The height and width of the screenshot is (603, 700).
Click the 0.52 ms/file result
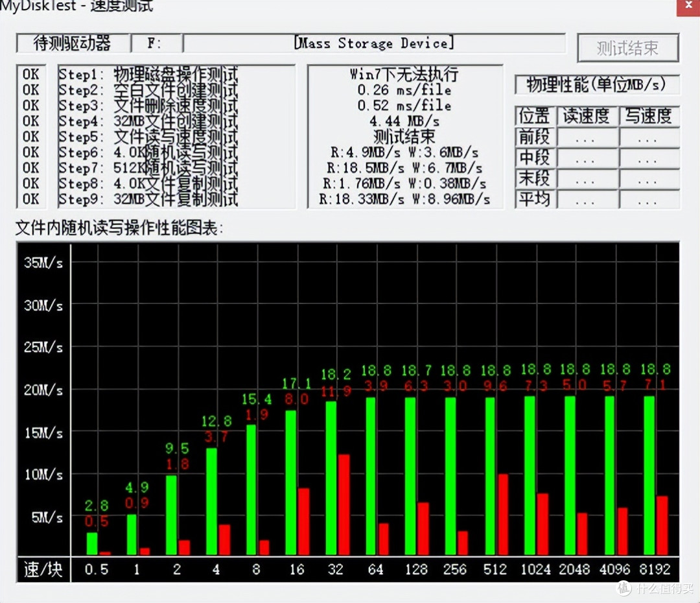pyautogui.click(x=404, y=106)
